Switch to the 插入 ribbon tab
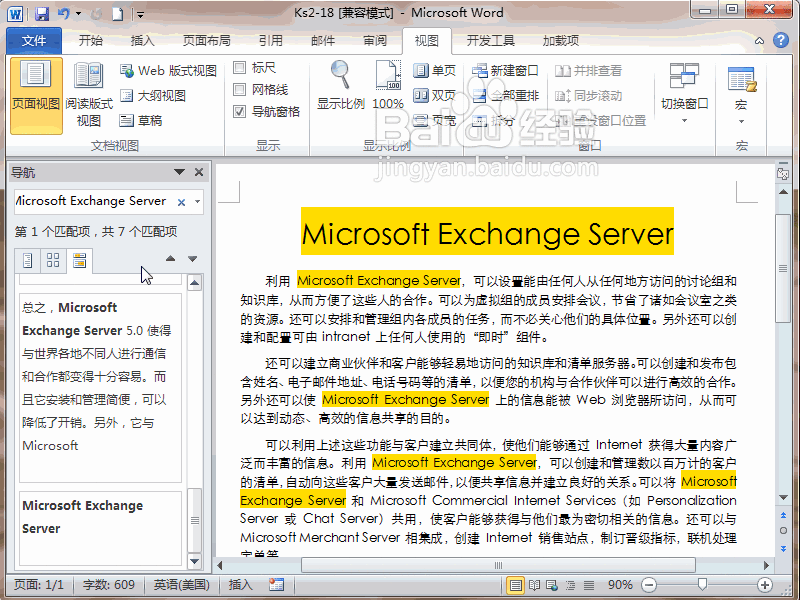The image size is (800, 600). pyautogui.click(x=142, y=41)
